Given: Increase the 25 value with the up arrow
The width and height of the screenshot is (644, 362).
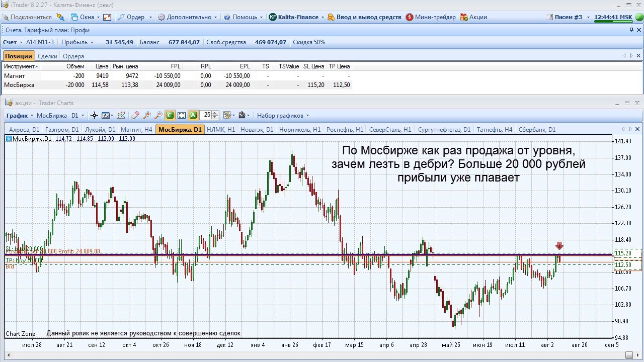Looking at the screenshot, I should tap(215, 113).
